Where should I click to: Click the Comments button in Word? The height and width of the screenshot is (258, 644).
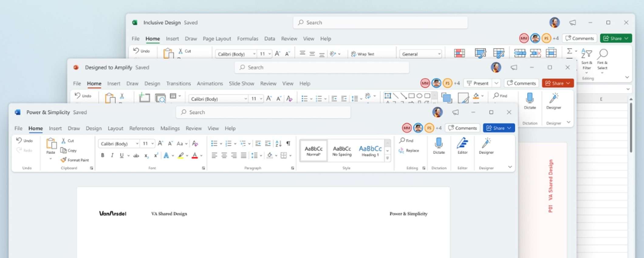(462, 128)
